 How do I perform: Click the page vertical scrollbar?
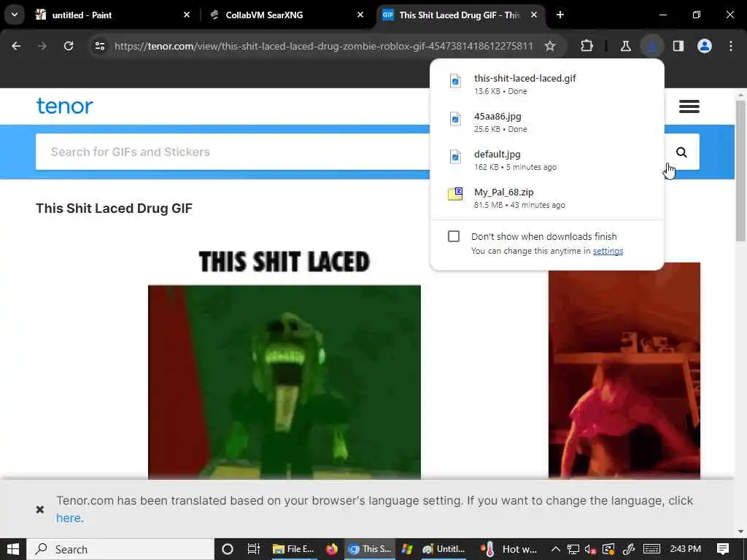click(x=740, y=171)
